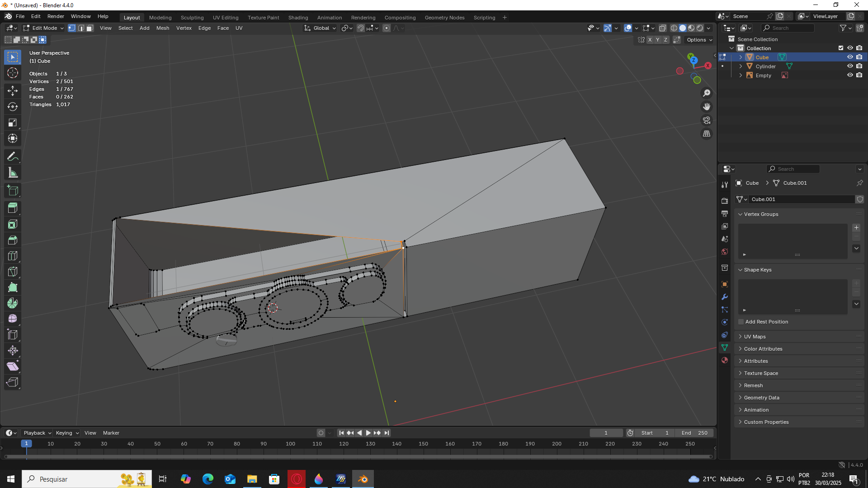Click the End frame field
868x488 pixels.
tap(695, 433)
